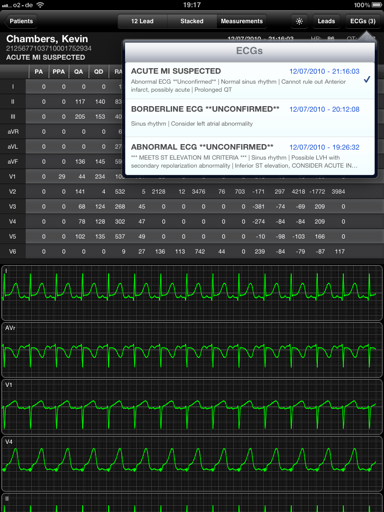Select the Measurements tab
Screen dimensions: 384x512
(241, 21)
